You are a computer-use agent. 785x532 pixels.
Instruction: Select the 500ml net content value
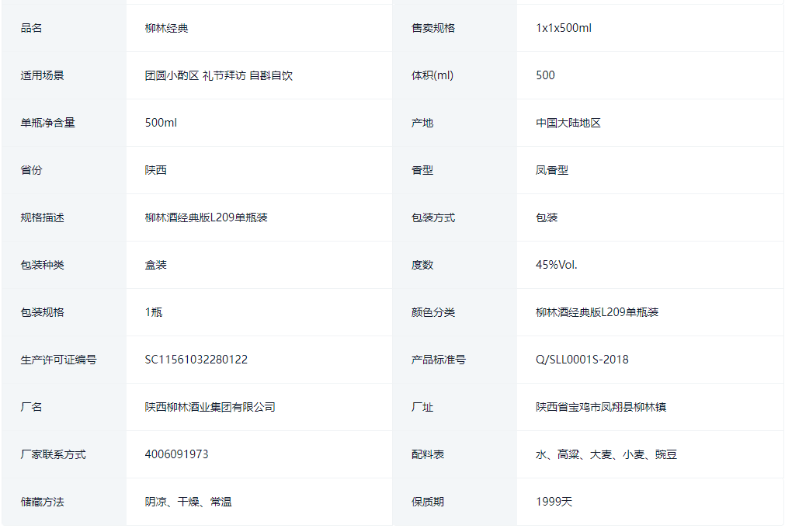click(x=161, y=123)
